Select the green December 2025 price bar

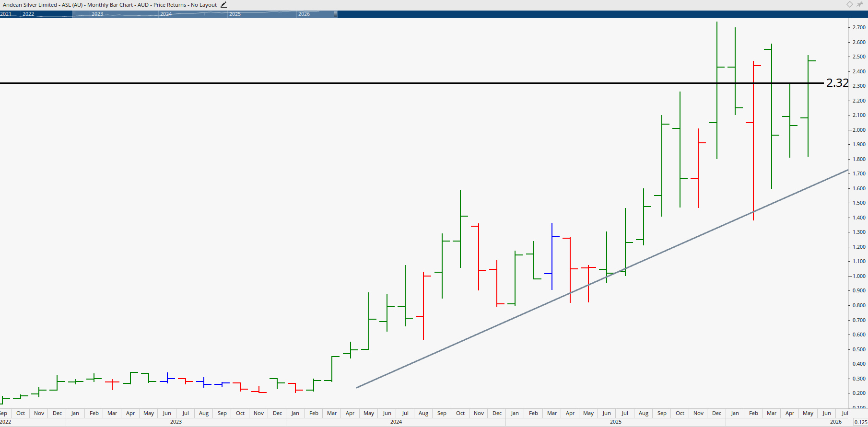point(717,90)
